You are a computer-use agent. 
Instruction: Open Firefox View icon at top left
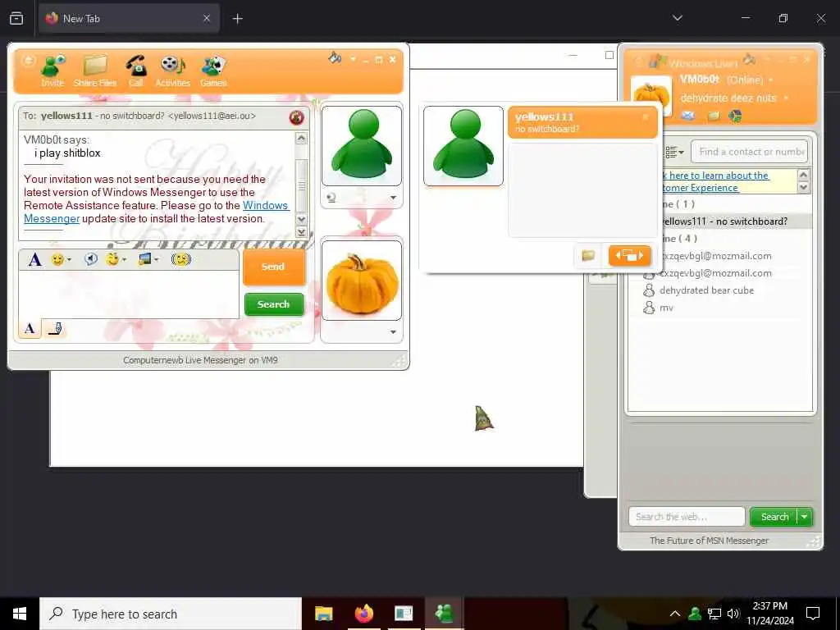pos(16,18)
